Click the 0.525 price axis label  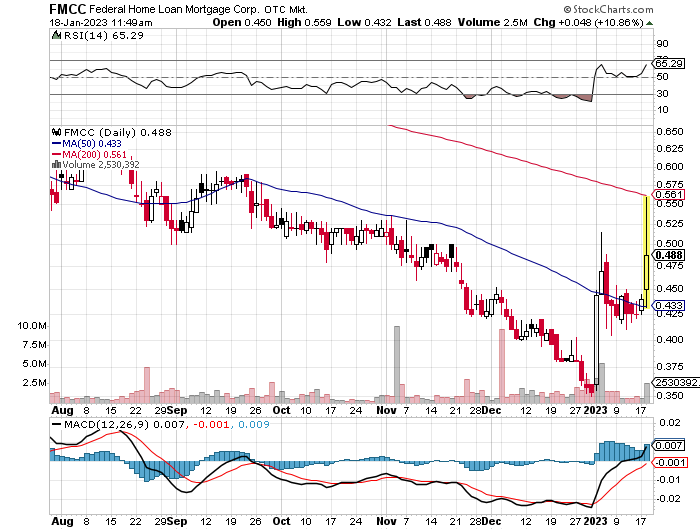(x=670, y=223)
